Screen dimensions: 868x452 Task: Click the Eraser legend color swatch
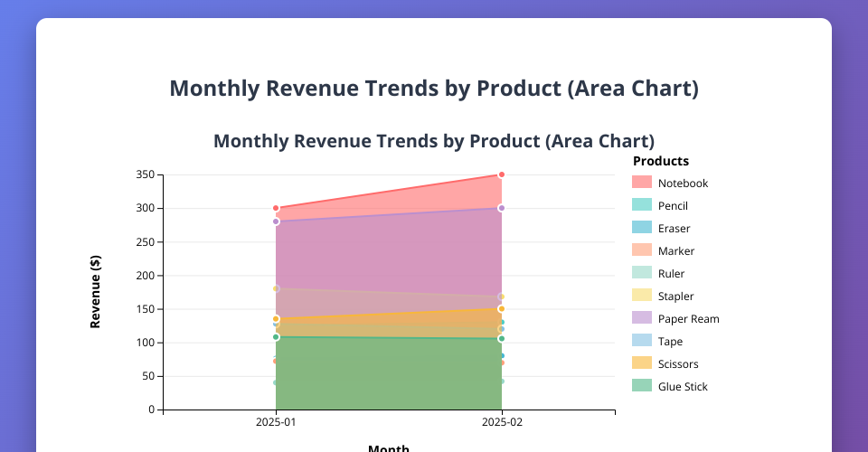pyautogui.click(x=641, y=229)
